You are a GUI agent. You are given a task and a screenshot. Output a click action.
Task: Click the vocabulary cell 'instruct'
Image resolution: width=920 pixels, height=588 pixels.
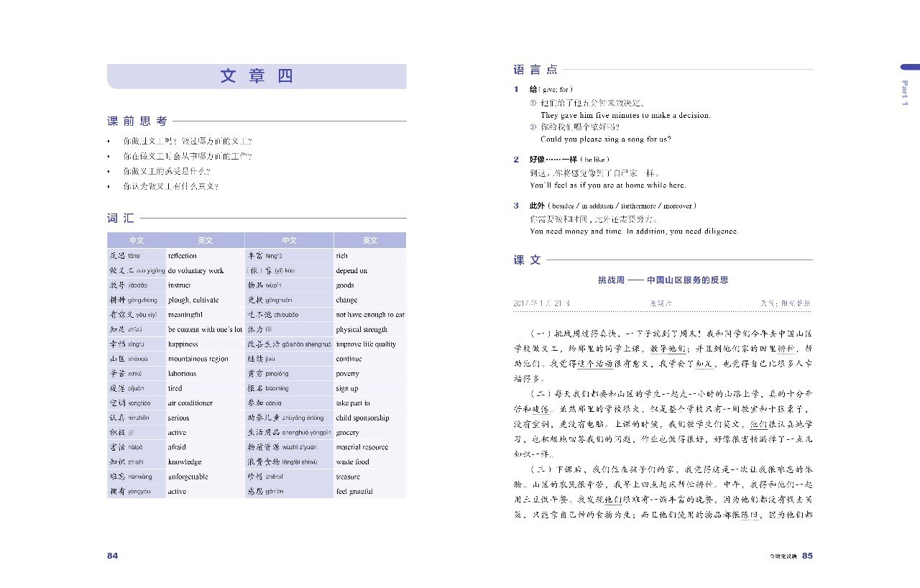(205, 285)
